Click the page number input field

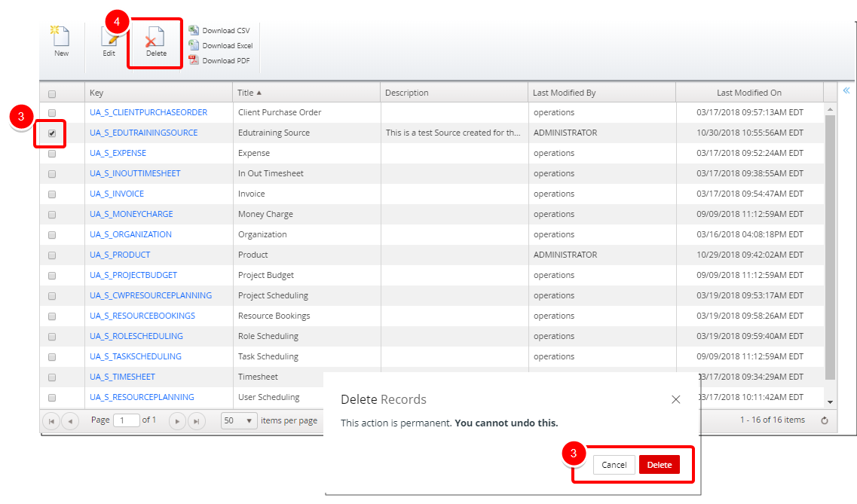126,420
